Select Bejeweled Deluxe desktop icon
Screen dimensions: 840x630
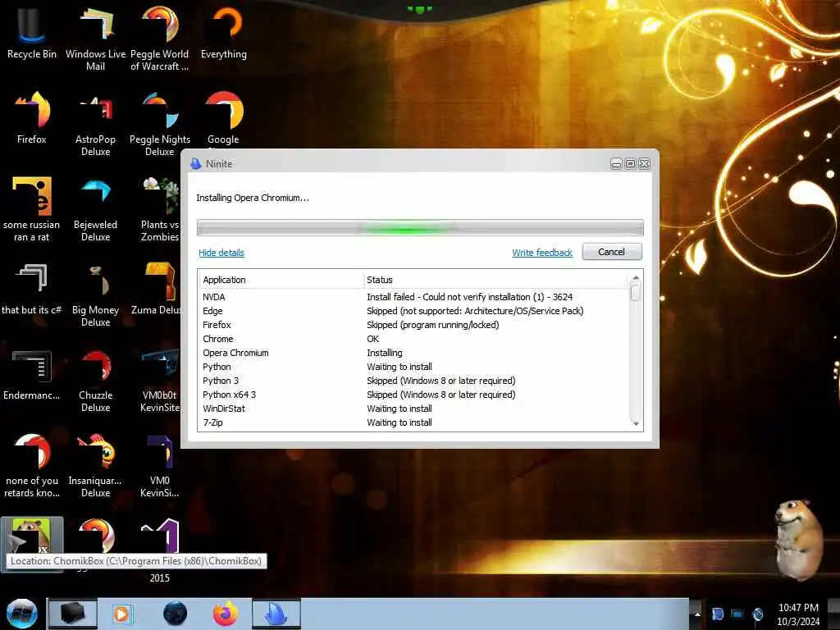[x=95, y=209]
